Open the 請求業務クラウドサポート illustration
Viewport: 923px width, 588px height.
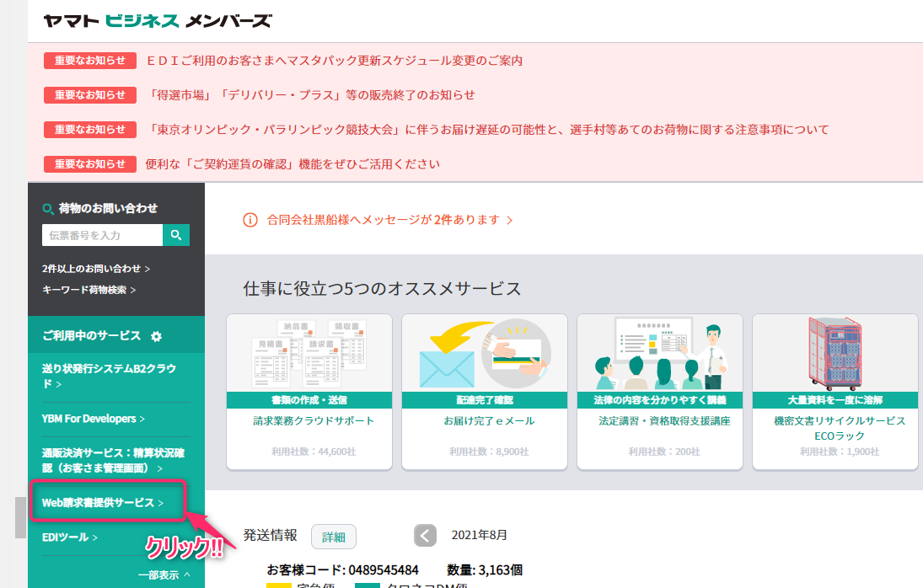click(309, 353)
